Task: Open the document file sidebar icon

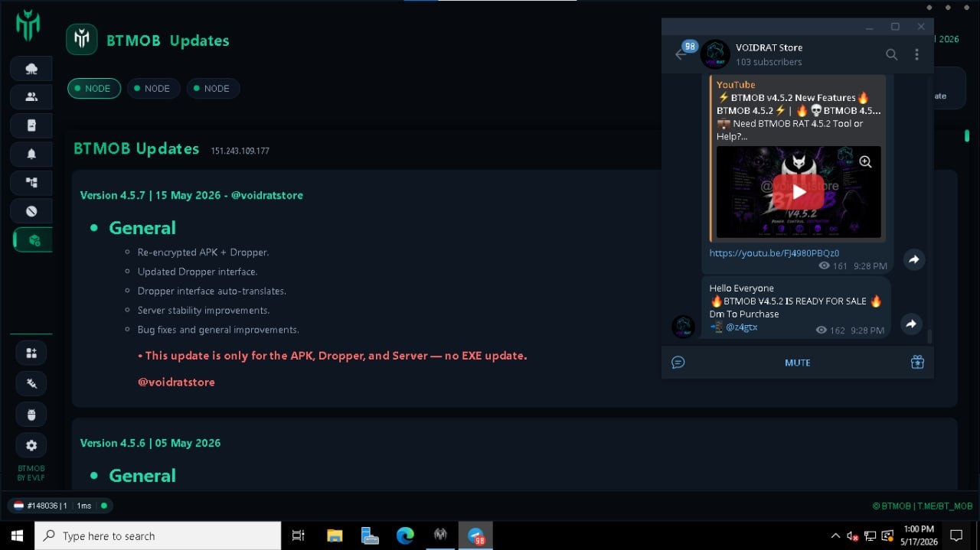Action: (31, 125)
